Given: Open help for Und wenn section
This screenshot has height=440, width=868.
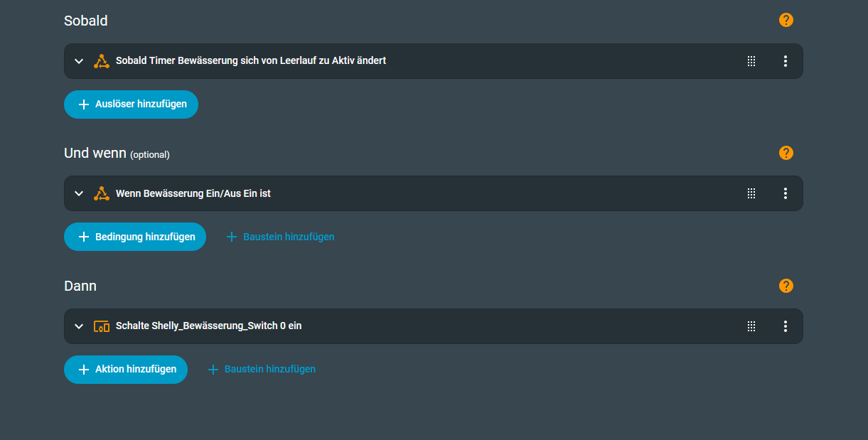Looking at the screenshot, I should [x=786, y=153].
